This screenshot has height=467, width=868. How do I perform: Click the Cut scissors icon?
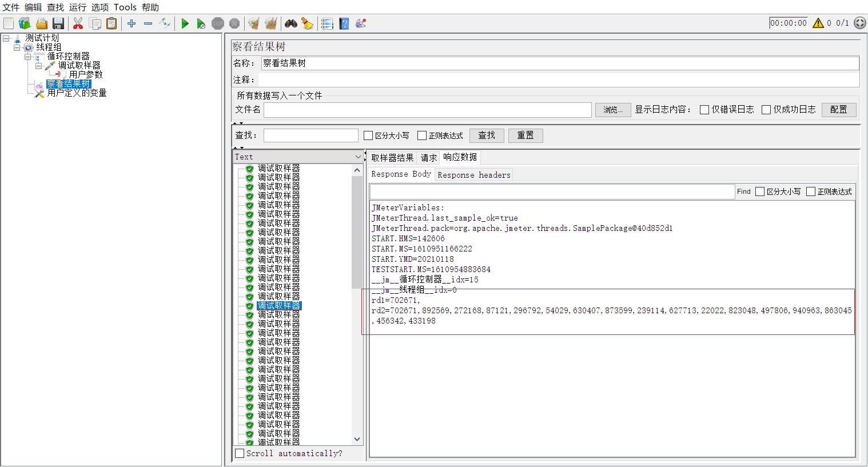(x=78, y=23)
